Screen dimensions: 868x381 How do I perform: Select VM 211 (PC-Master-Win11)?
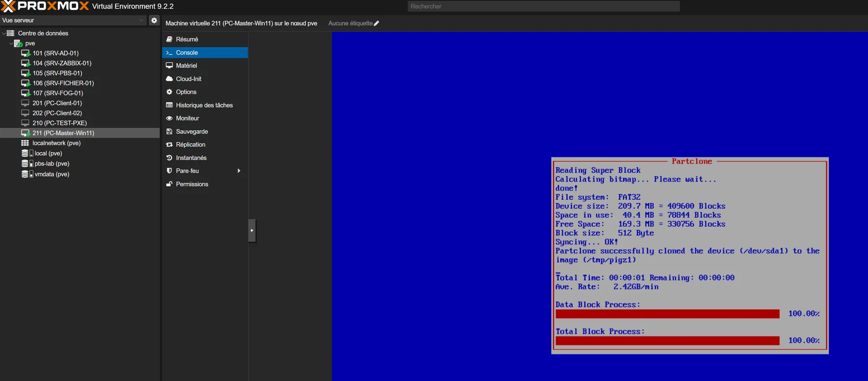point(80,133)
